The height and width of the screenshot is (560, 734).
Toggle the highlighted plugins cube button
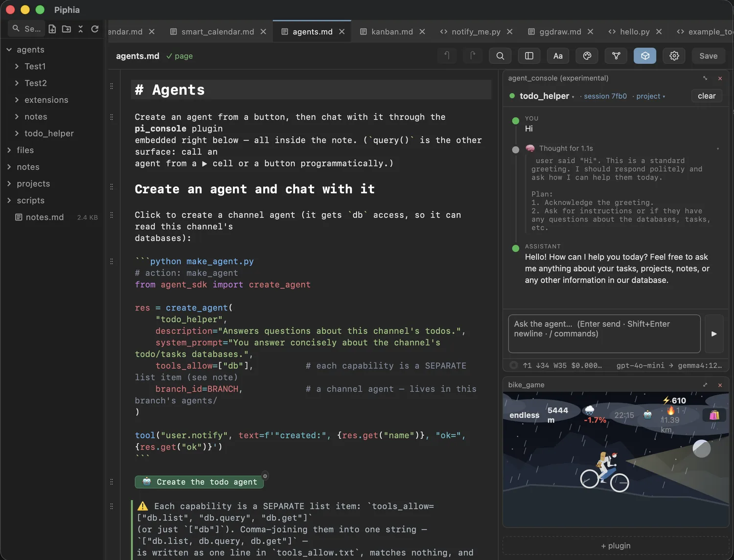pos(645,56)
